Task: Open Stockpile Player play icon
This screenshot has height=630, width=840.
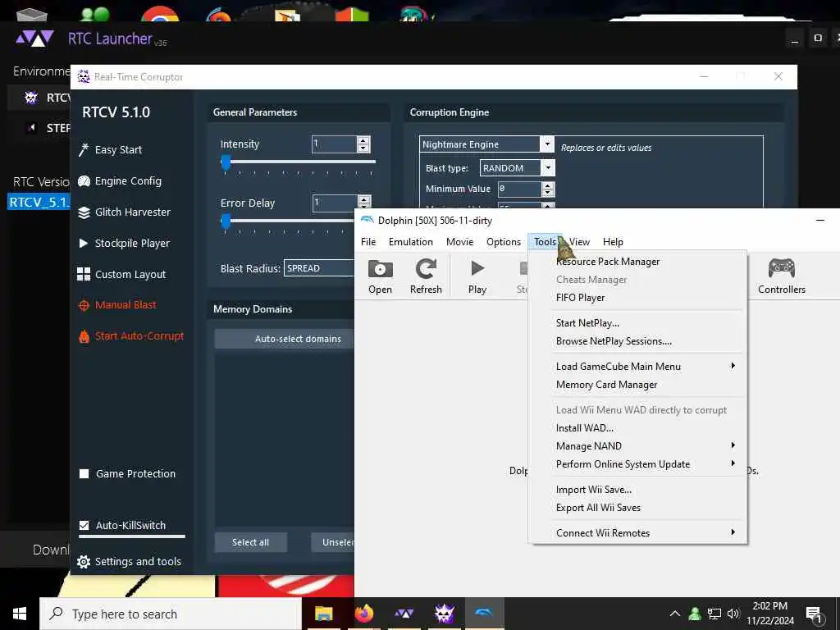Action: pos(84,243)
